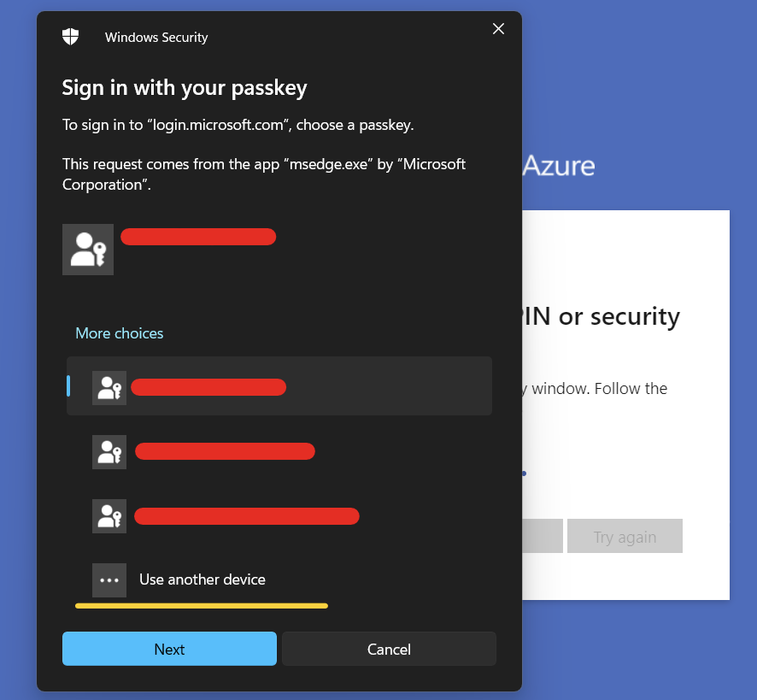The image size is (757, 700).
Task: Click Try again in the Azure window
Action: pyautogui.click(x=625, y=536)
